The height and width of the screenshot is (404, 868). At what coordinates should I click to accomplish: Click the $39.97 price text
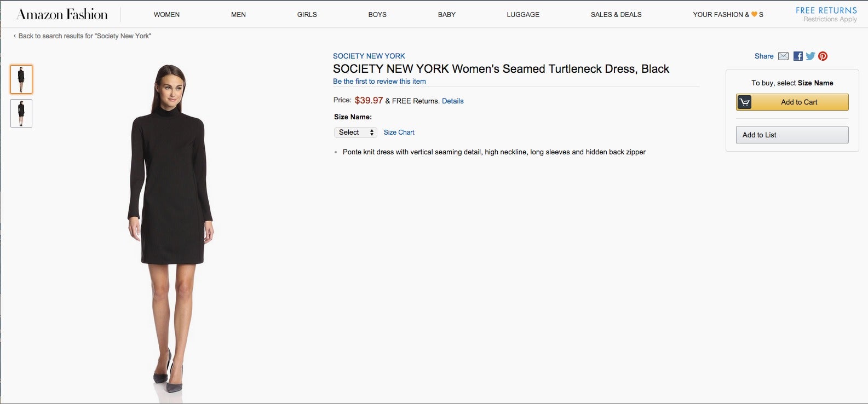[369, 101]
